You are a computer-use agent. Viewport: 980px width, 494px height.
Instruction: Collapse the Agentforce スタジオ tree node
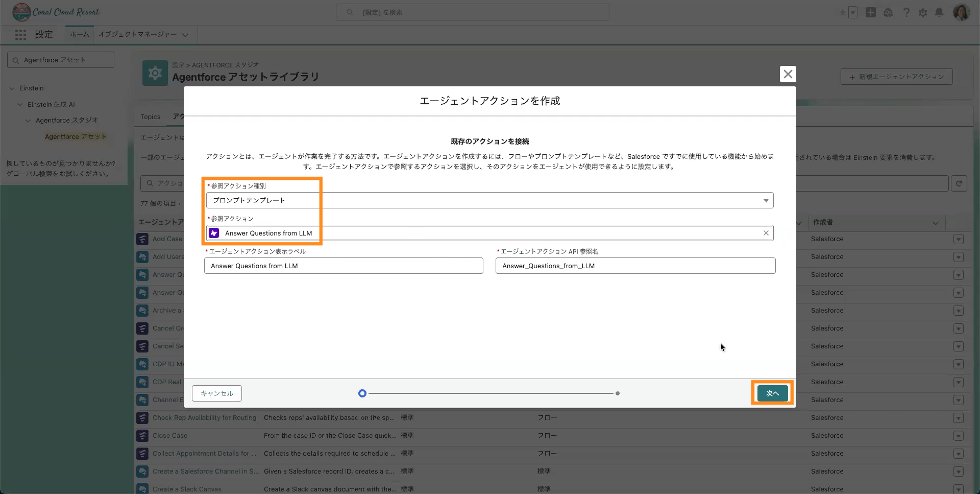pos(28,121)
